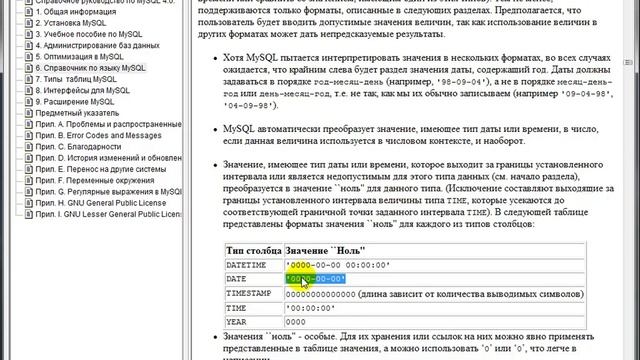Open 'Прил. E. Перенос на другие системы'
Viewport: 640px width, 360px height.
[101, 169]
